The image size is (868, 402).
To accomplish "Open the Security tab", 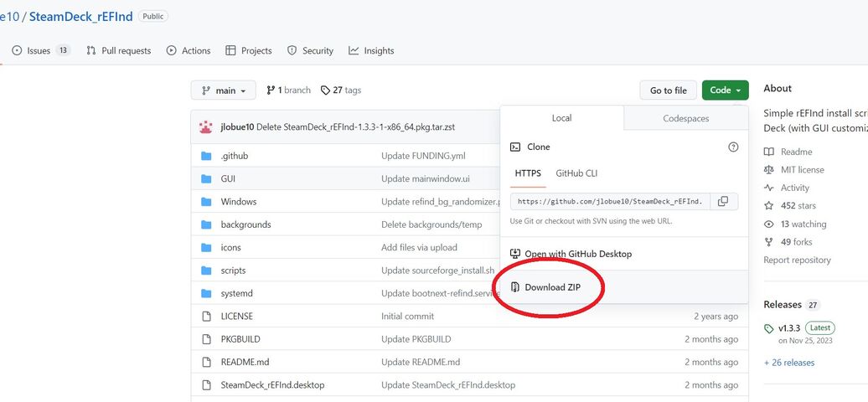I will [x=310, y=50].
